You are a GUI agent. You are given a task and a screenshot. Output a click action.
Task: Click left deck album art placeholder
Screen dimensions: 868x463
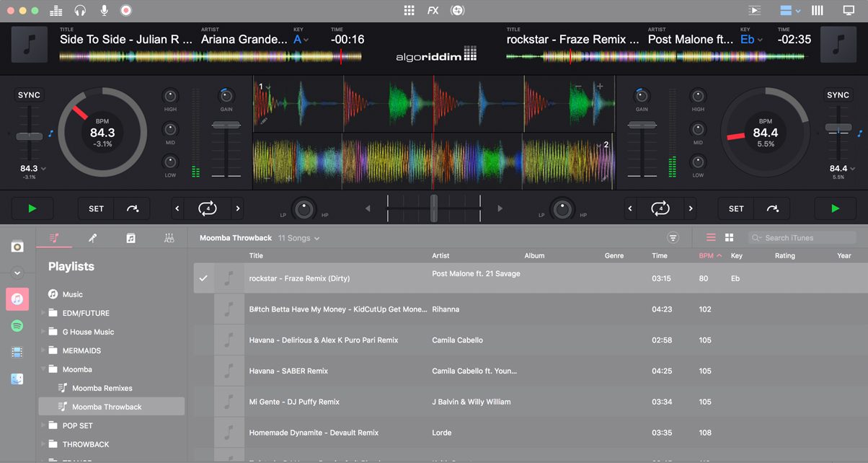pyautogui.click(x=30, y=45)
